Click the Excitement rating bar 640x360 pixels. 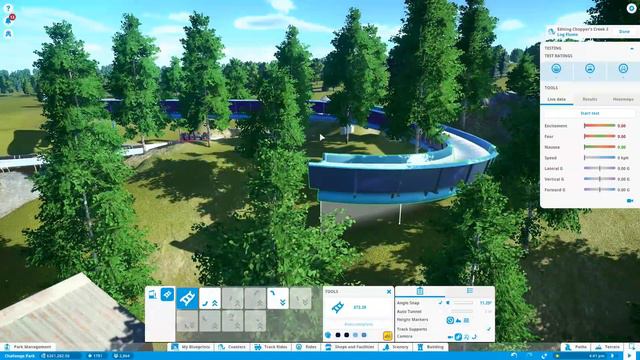(600, 126)
